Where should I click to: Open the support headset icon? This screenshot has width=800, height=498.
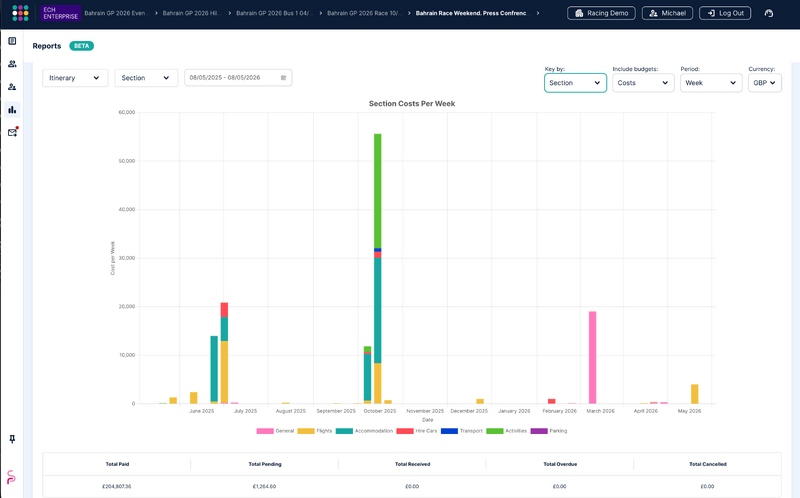(x=769, y=13)
